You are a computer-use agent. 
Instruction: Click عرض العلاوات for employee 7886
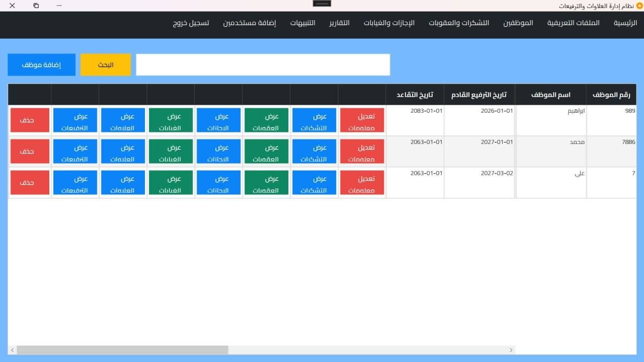[x=123, y=152]
